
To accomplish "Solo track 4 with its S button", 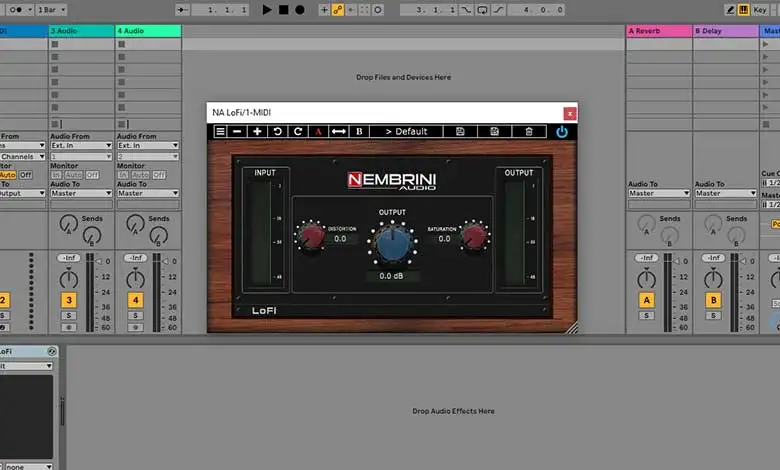I will (135, 316).
